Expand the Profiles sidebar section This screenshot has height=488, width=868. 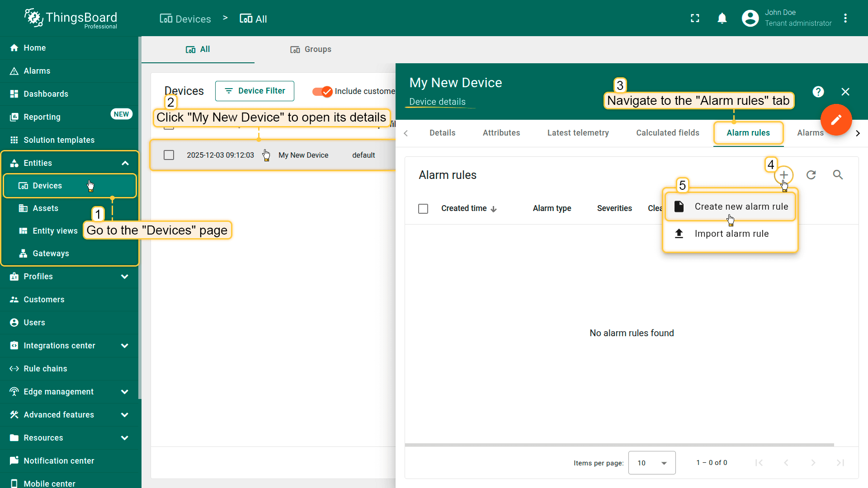coord(125,277)
